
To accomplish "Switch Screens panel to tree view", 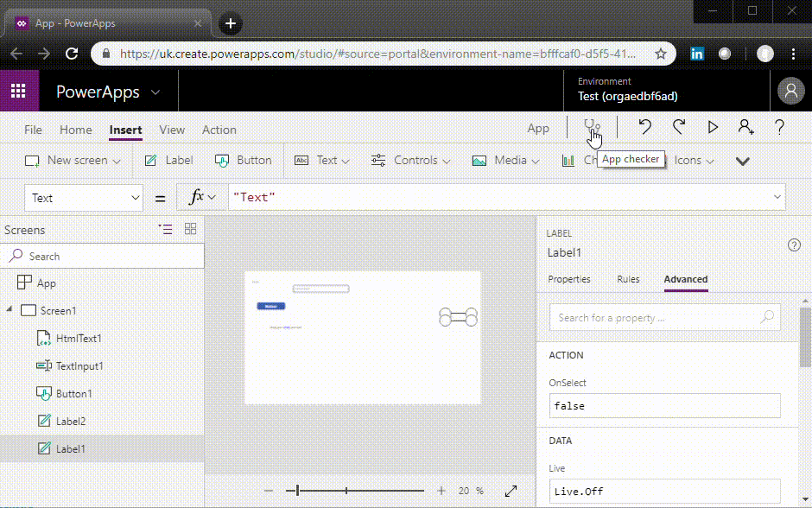I will click(166, 229).
